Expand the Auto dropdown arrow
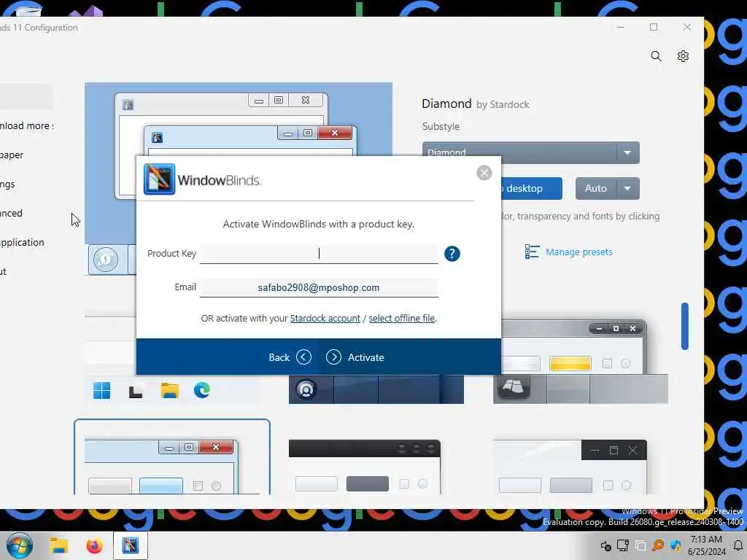747x560 pixels. (x=627, y=189)
